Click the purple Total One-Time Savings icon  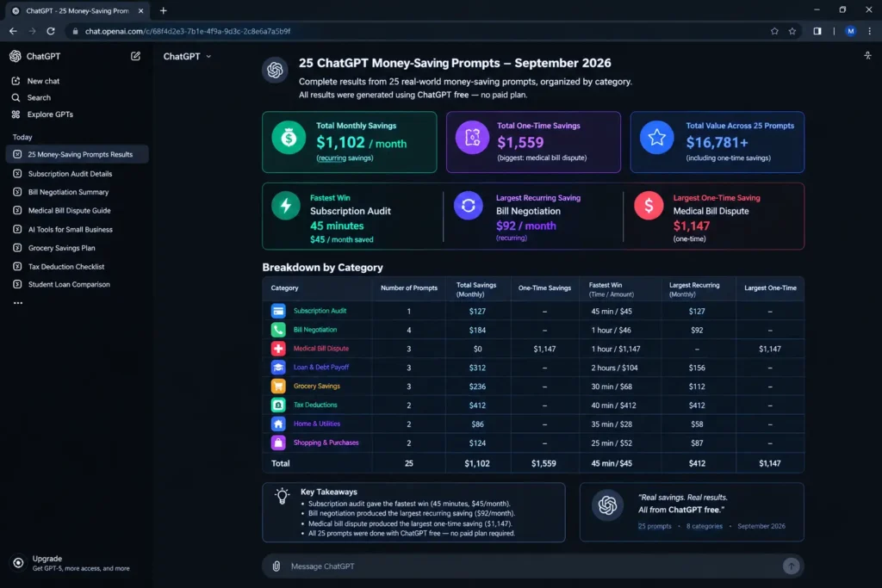pyautogui.click(x=473, y=137)
